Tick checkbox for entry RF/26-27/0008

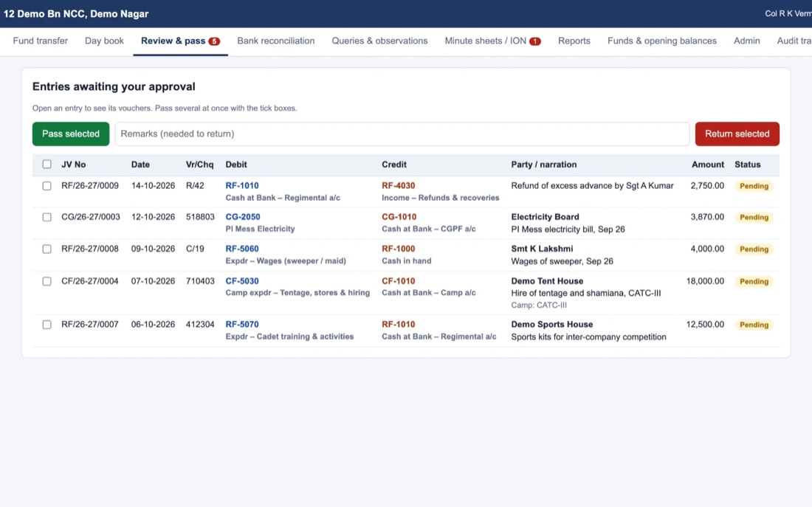[47, 249]
